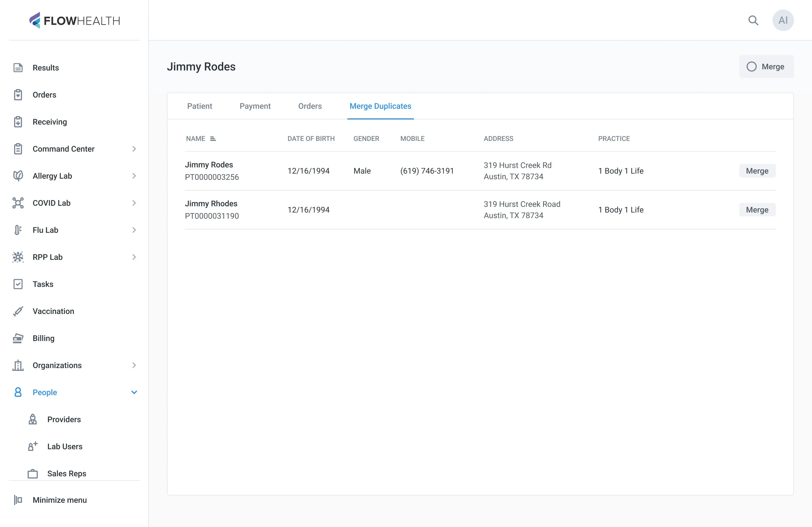Collapse the People submenu chevron
812x527 pixels.
coord(134,392)
